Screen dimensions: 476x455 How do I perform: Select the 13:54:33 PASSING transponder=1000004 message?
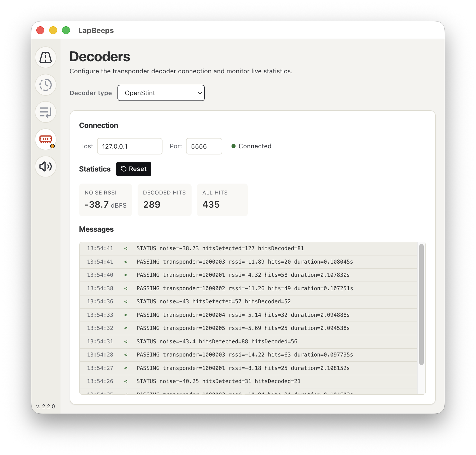coord(248,315)
